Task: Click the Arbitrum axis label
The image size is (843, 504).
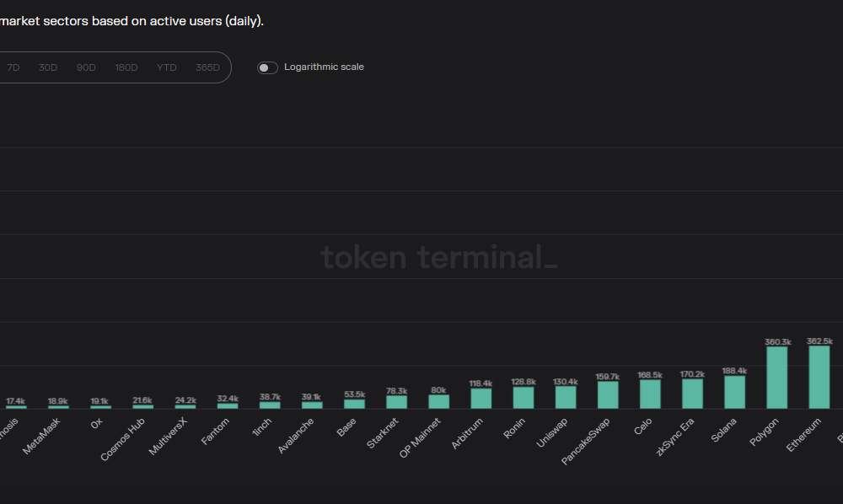Action: [x=467, y=433]
